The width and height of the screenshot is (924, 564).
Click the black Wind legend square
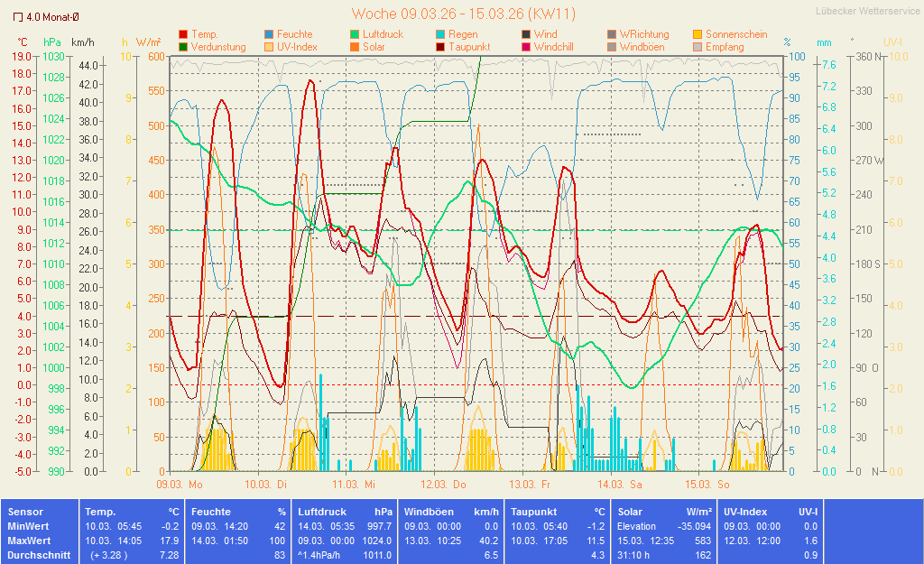526,34
